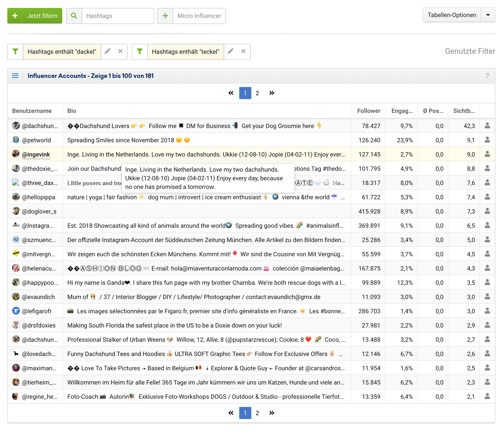Sort by the Engag... column header
This screenshot has width=504, height=435.
402,111
